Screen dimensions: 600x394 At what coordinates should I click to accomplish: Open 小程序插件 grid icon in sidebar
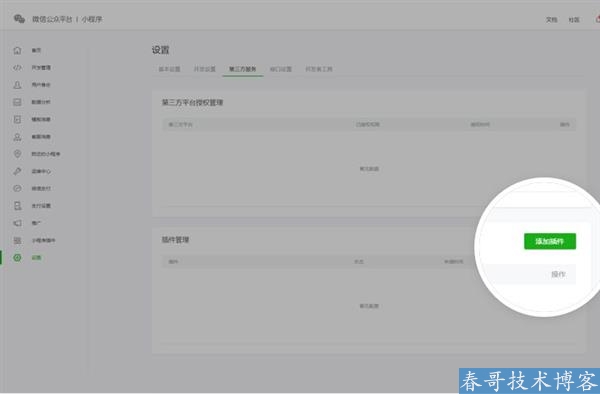[17, 240]
